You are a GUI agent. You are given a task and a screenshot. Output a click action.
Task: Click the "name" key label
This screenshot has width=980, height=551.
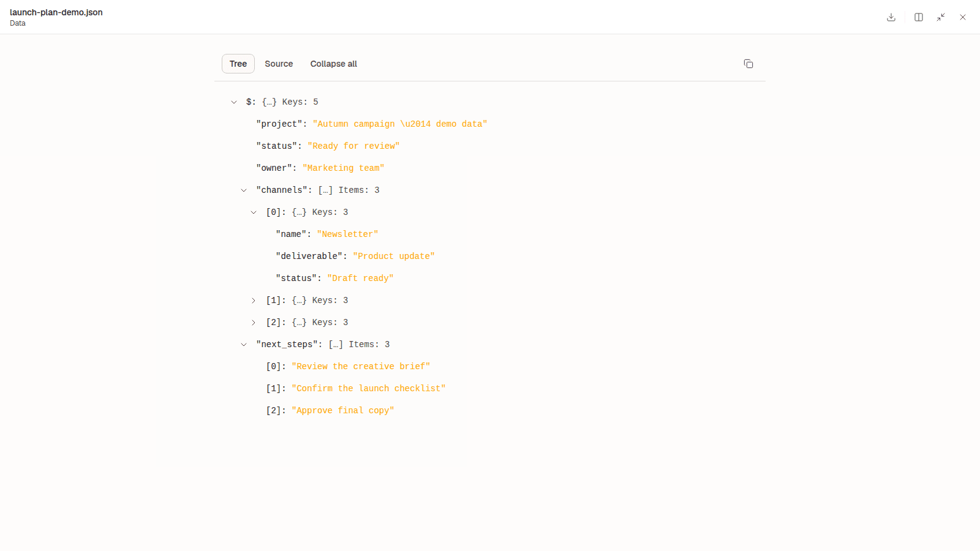[x=291, y=234]
